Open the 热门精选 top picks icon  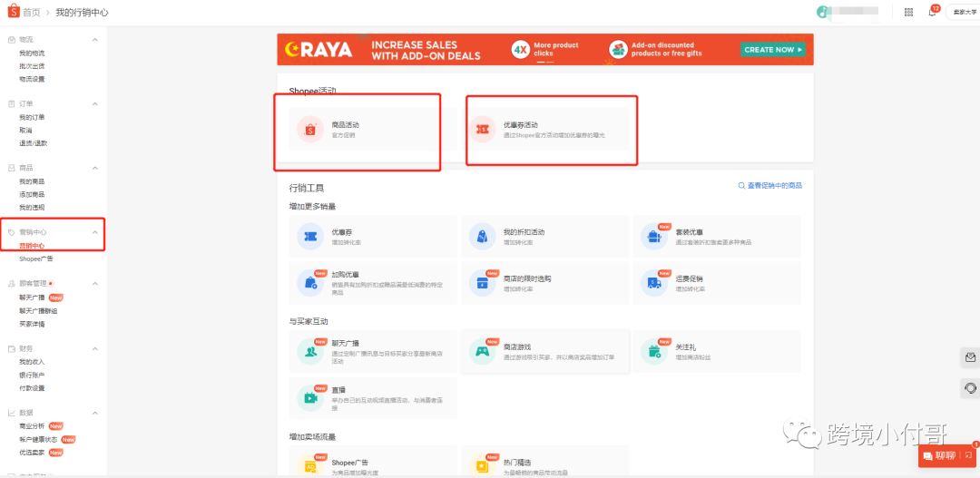click(x=482, y=466)
